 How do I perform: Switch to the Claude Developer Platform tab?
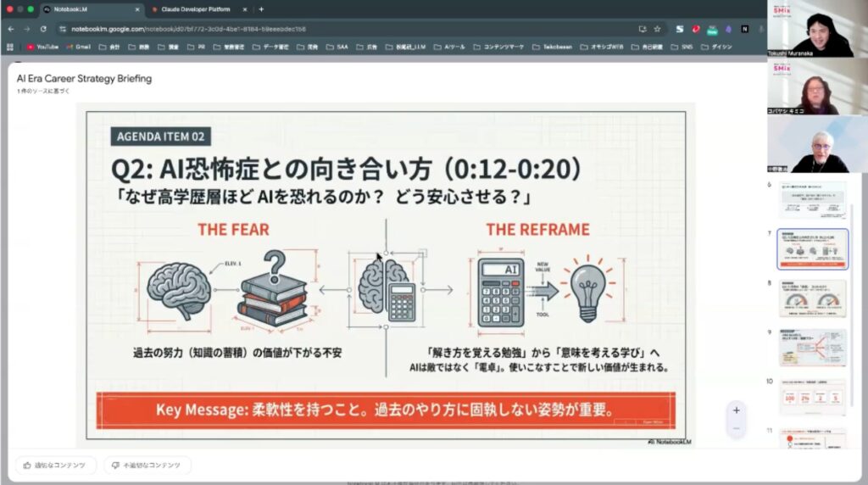pos(195,9)
